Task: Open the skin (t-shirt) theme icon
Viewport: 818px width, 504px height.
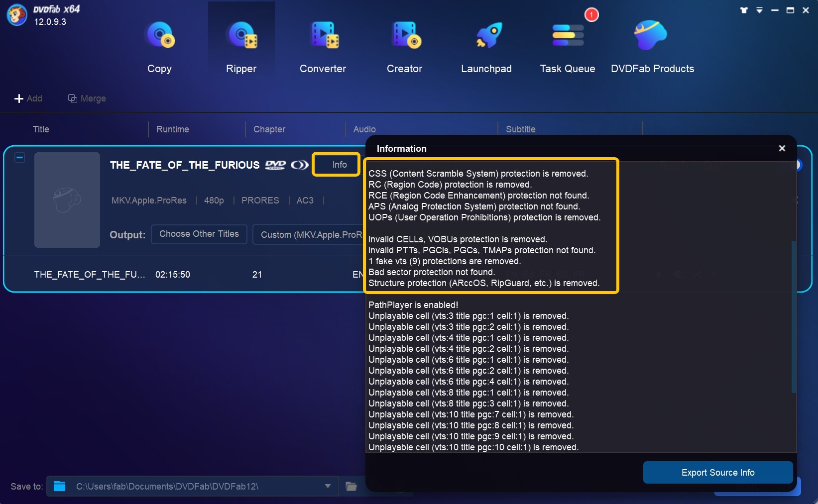Action: point(744,10)
